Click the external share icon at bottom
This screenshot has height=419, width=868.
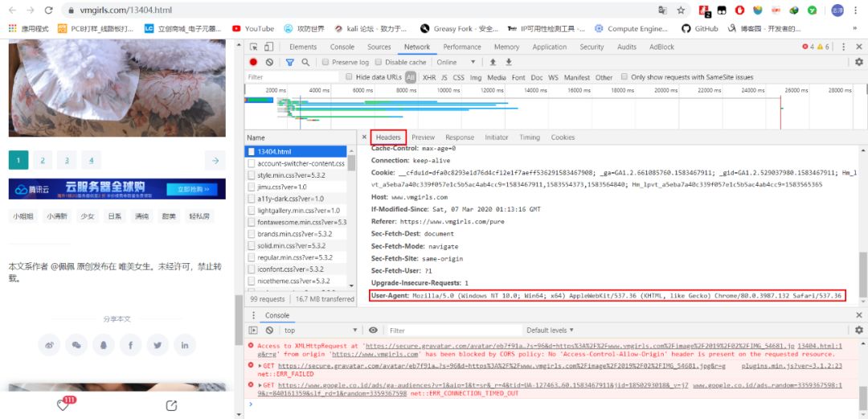pyautogui.click(x=172, y=405)
